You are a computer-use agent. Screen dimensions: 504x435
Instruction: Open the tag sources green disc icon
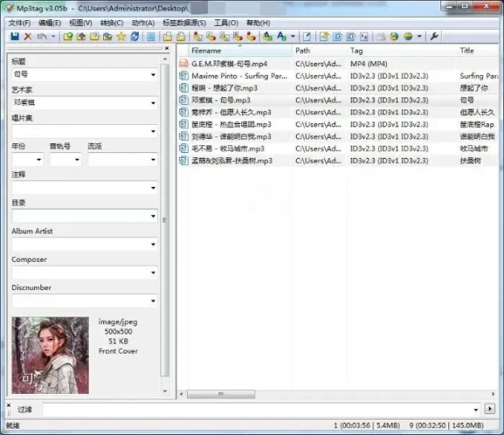pos(408,36)
